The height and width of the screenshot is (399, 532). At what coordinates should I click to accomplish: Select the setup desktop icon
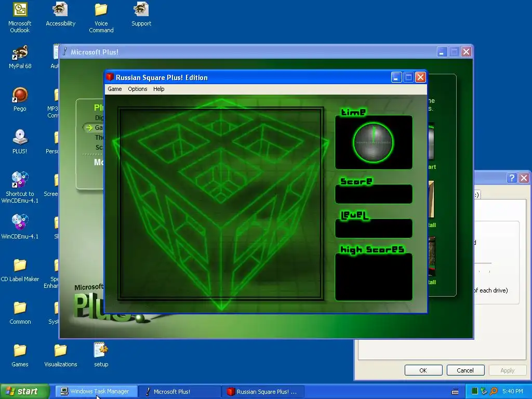point(101,354)
